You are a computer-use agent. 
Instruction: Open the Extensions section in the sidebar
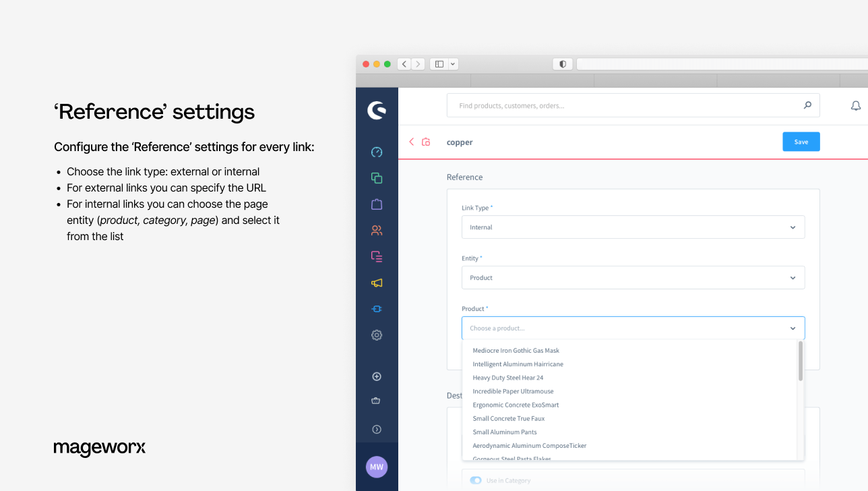pos(377,308)
